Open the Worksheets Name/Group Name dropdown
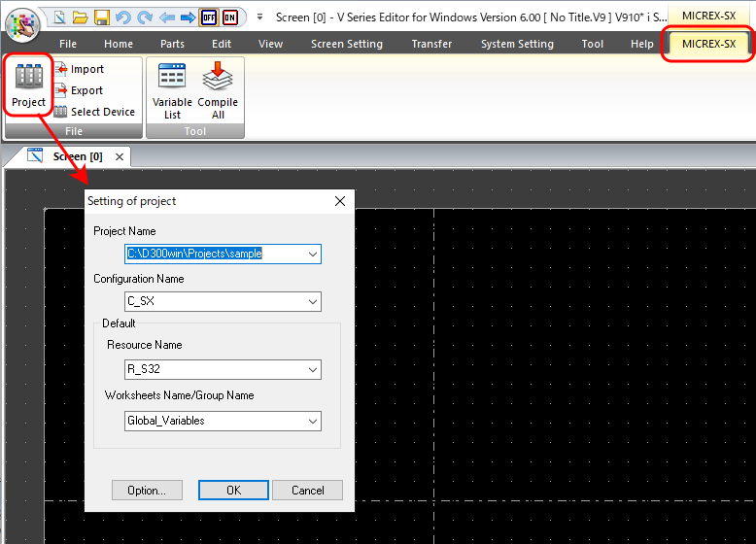756x544 pixels. [x=312, y=421]
